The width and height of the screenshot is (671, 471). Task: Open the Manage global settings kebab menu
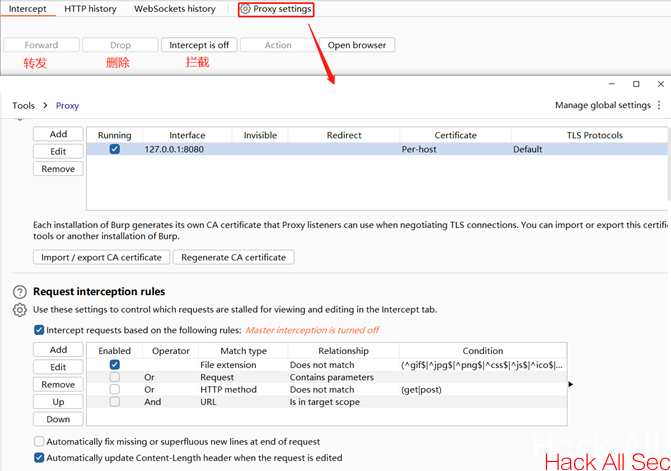point(659,105)
